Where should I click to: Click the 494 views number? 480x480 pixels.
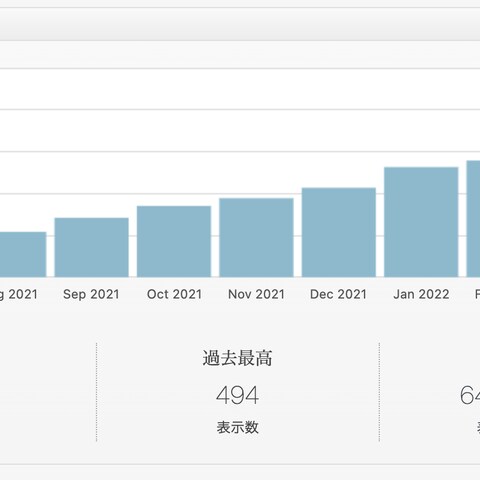(237, 395)
